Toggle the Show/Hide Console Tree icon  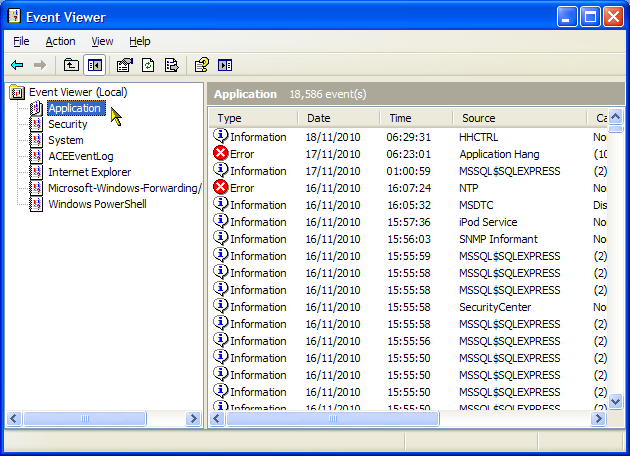(95, 65)
